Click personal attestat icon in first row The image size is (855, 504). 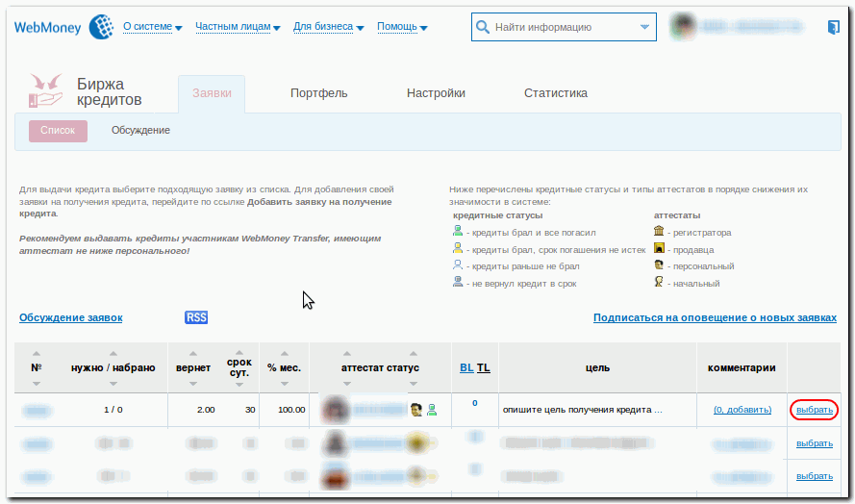tap(416, 409)
